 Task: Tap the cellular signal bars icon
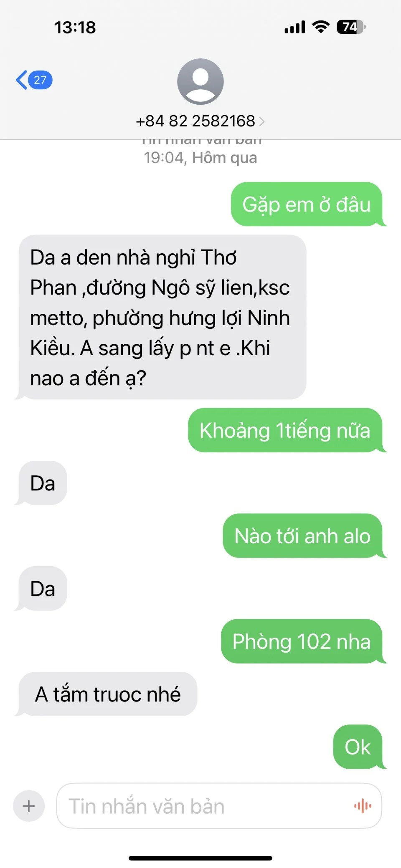[295, 28]
